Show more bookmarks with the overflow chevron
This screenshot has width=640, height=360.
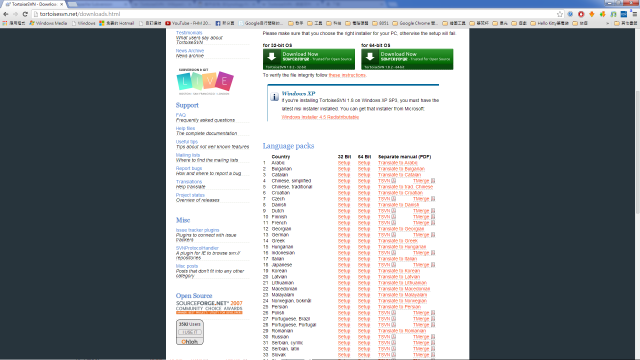coord(608,23)
